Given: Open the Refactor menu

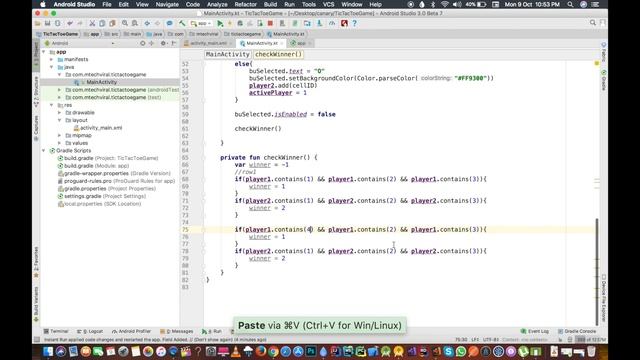Looking at the screenshot, I should 246,4.
